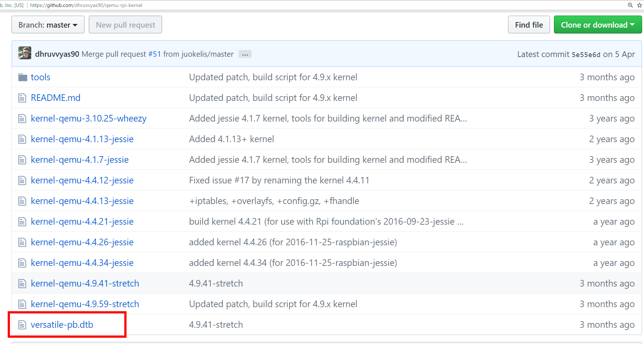This screenshot has width=644, height=344.
Task: Open kernel-qemu-4.4.12-jessie file
Action: [x=82, y=180]
